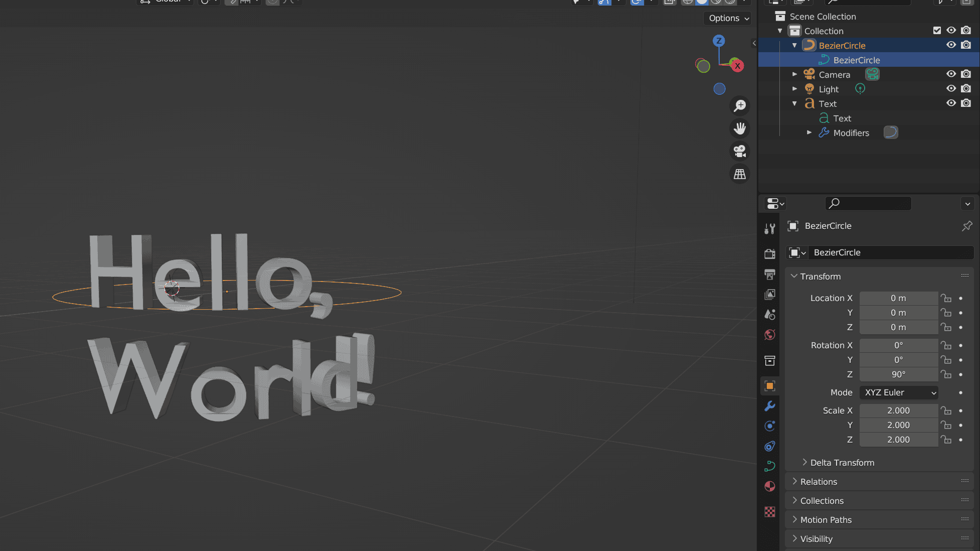Disable Camera row render icon
This screenshot has height=551, width=980.
[966, 74]
